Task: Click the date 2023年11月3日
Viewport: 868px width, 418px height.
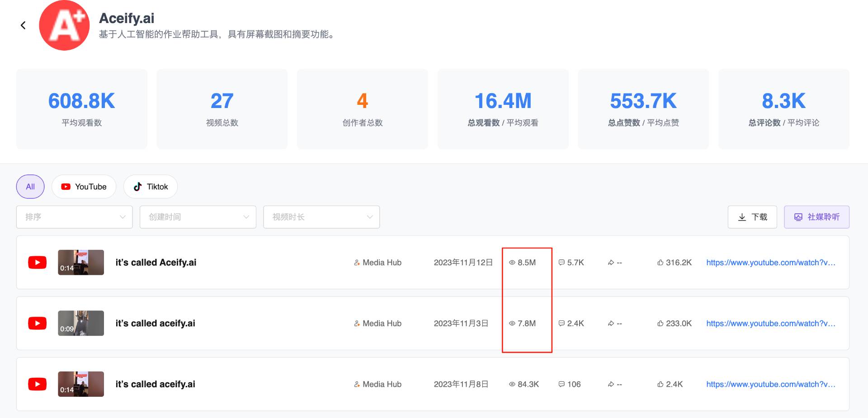Action: point(461,324)
